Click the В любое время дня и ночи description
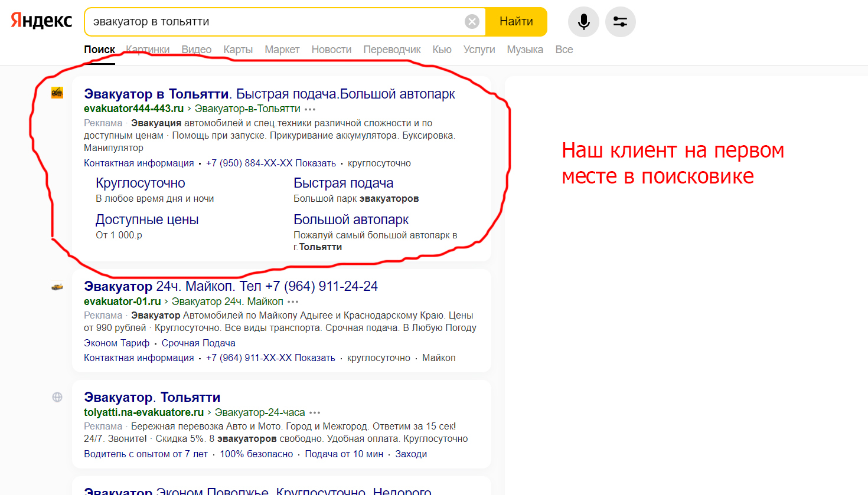The height and width of the screenshot is (495, 868). [155, 199]
